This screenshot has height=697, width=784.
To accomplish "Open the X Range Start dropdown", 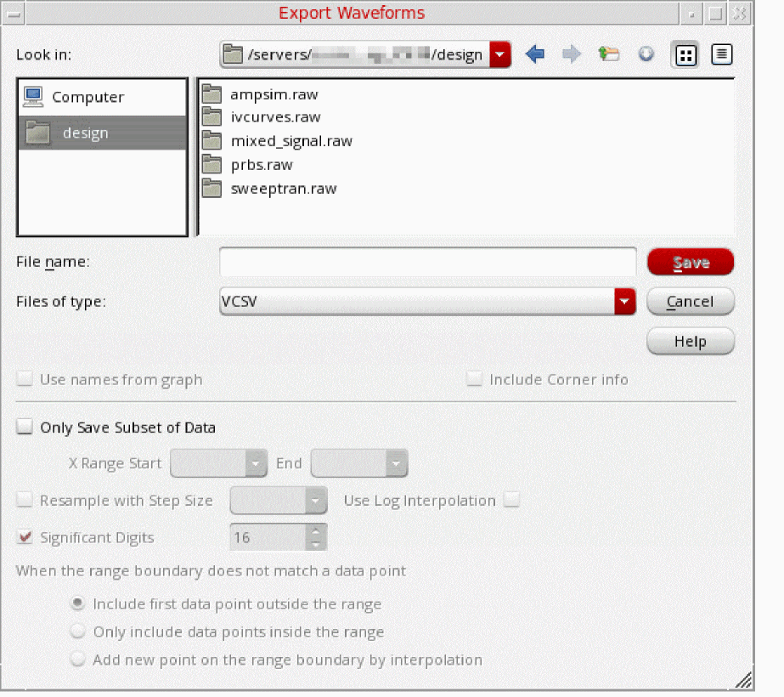I will (x=256, y=463).
